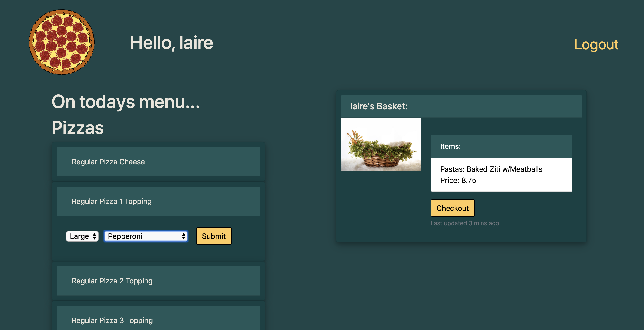Viewport: 644px width, 330px height.
Task: Click the Checkout button
Action: click(452, 208)
